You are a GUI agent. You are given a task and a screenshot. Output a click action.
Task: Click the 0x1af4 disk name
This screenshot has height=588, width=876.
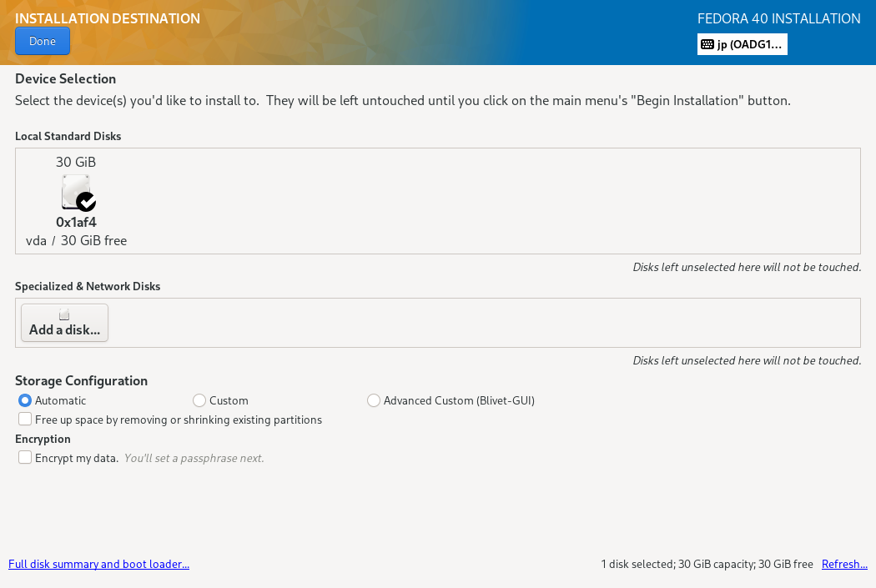point(76,222)
